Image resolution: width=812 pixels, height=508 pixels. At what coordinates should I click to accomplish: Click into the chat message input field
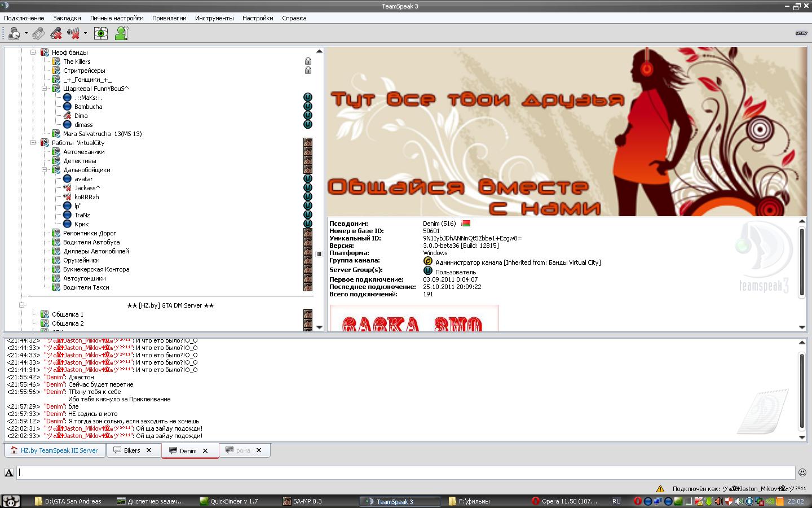pyautogui.click(x=406, y=472)
